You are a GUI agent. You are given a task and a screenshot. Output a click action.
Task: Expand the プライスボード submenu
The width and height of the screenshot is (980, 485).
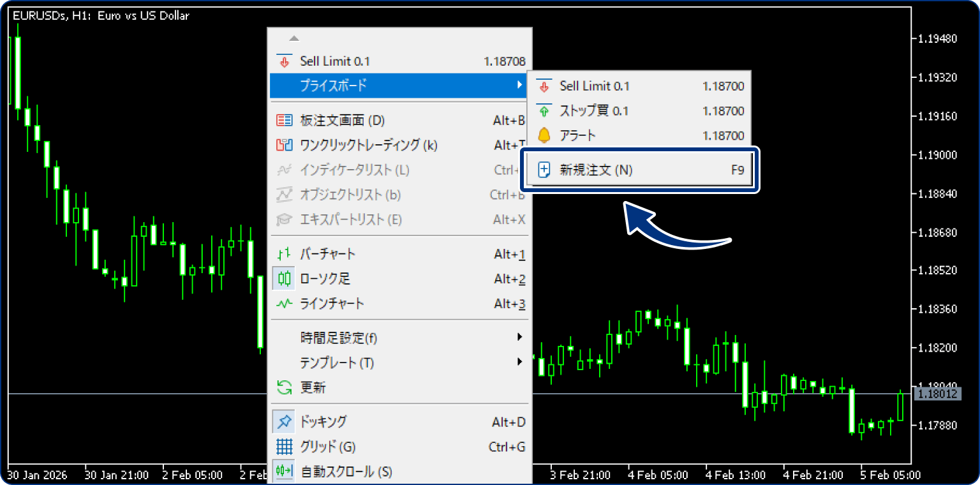click(x=398, y=86)
